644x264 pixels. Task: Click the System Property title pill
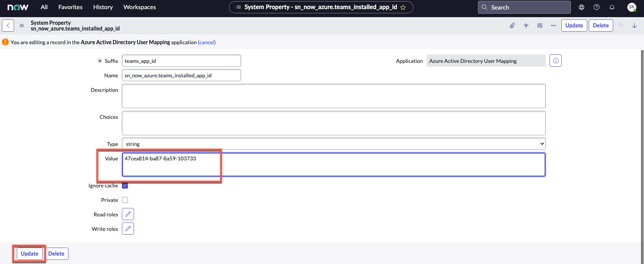[321, 7]
